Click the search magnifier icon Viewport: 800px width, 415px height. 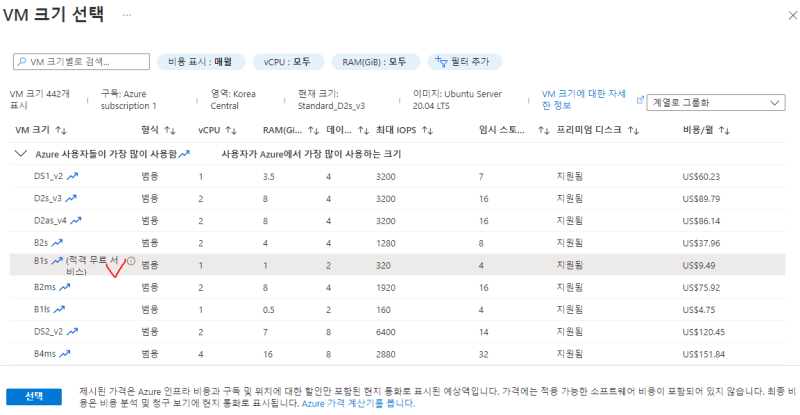click(x=22, y=62)
